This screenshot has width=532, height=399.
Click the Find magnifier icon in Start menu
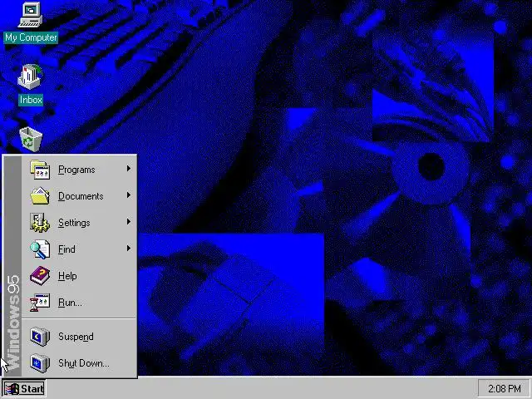[40, 249]
